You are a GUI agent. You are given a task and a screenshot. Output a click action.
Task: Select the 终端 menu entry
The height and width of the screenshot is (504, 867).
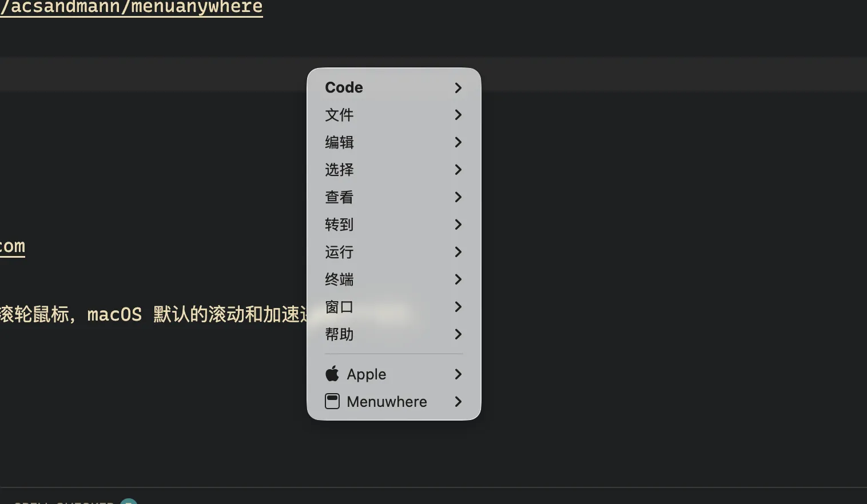340,279
